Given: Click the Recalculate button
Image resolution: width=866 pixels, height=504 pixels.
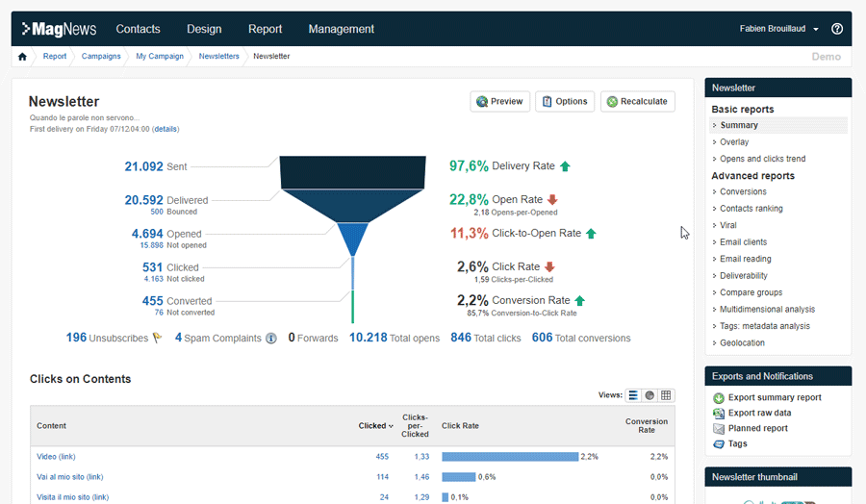Looking at the screenshot, I should click(x=637, y=101).
